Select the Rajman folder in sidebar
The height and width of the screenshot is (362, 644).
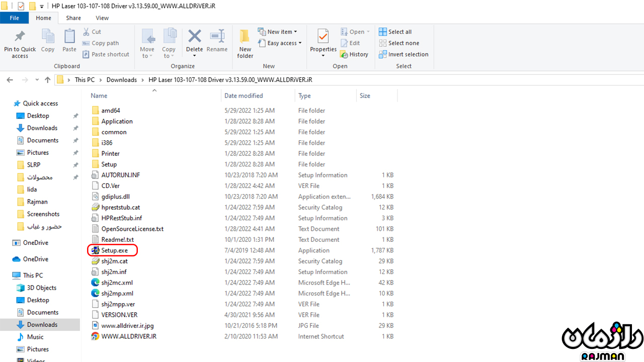coord(37,202)
